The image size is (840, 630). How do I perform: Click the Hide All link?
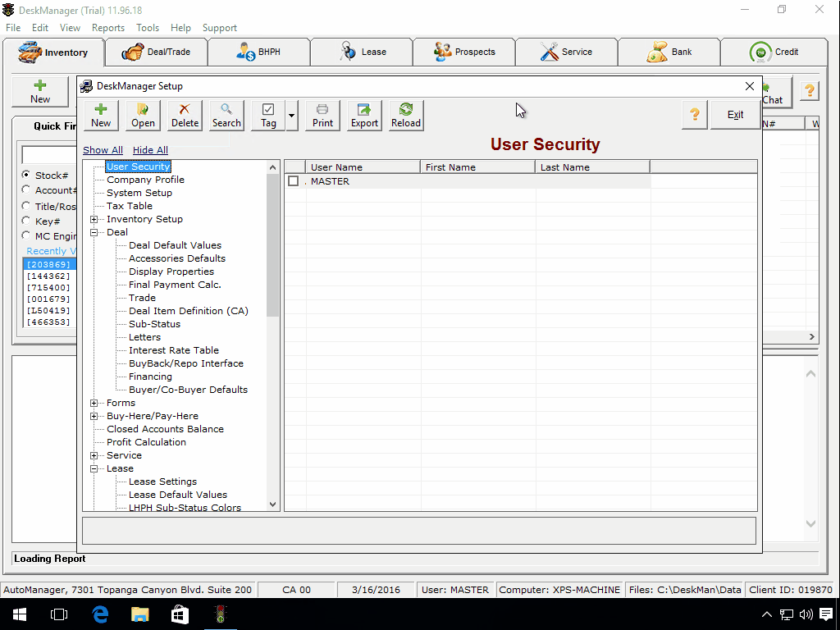point(150,151)
